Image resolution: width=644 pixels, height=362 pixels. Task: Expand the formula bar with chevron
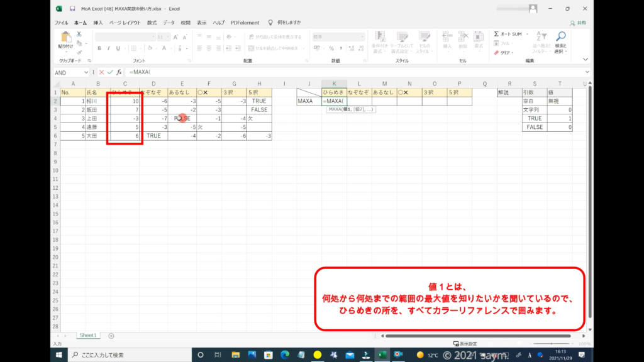586,72
